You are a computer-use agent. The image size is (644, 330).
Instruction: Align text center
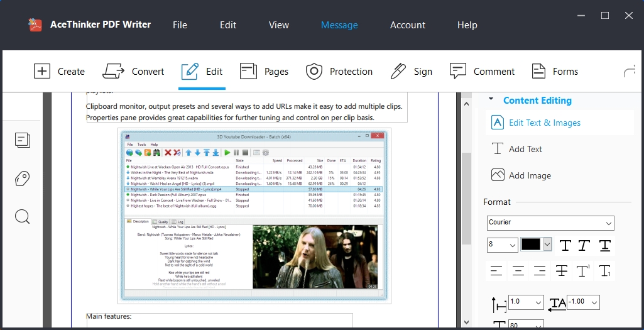[x=518, y=271]
